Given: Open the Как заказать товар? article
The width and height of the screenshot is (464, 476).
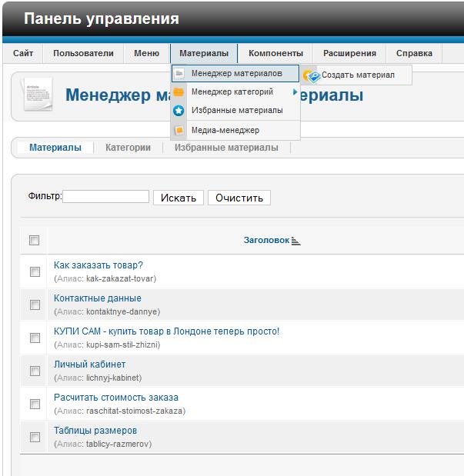Looking at the screenshot, I should pos(98,265).
